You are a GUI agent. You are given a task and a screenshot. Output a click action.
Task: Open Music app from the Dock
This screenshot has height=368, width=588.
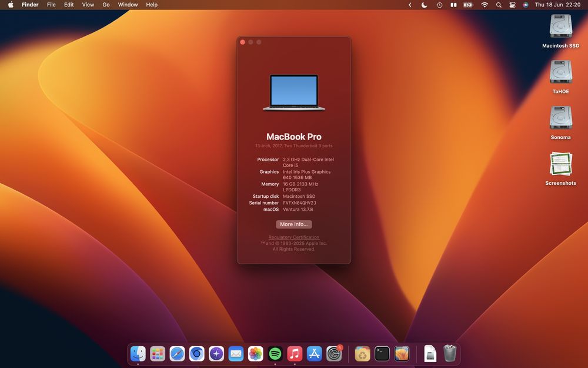295,354
